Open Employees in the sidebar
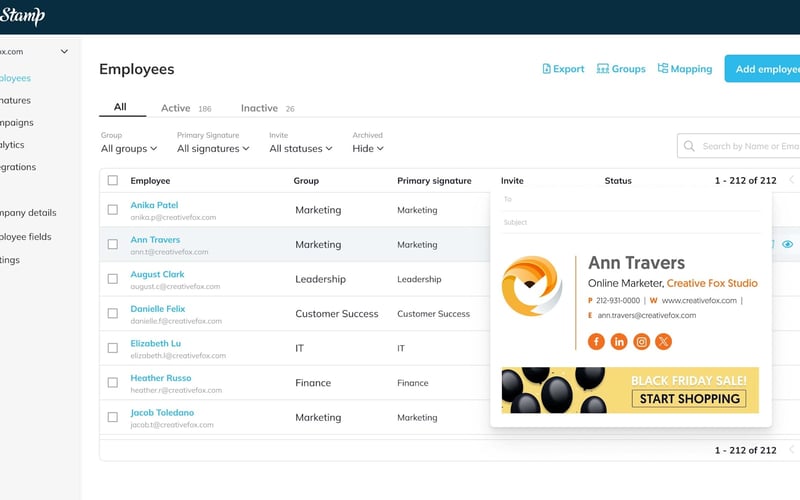 [x=15, y=78]
